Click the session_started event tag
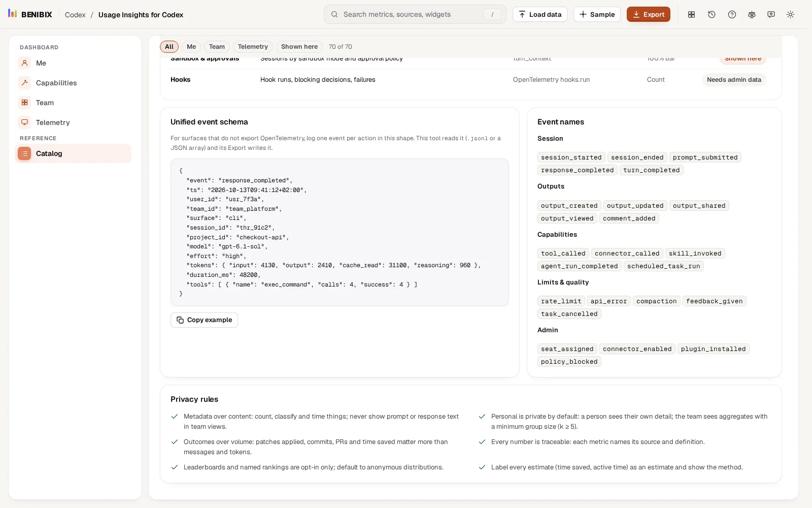This screenshot has height=508, width=812. click(x=571, y=157)
